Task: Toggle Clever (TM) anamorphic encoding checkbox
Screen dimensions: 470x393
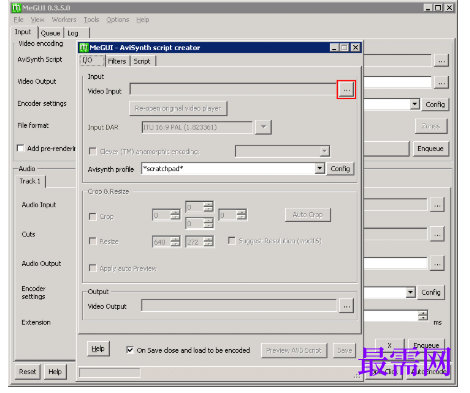Action: [93, 151]
